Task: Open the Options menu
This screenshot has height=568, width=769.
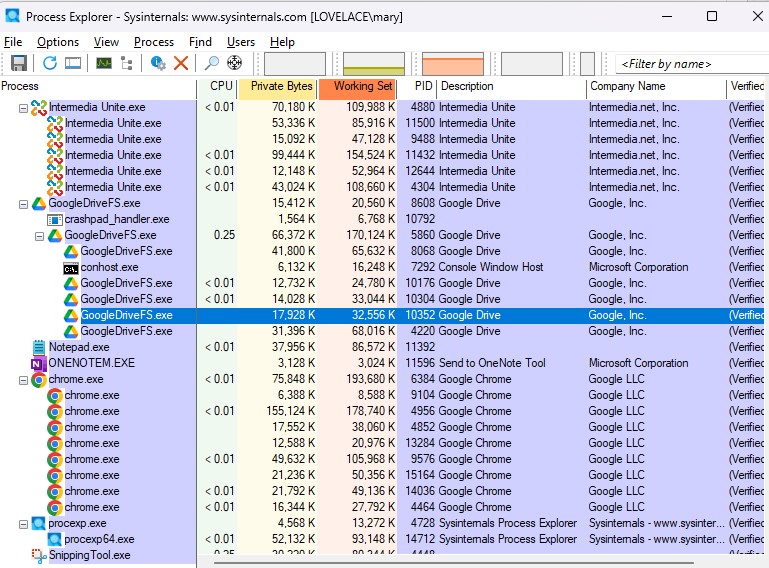Action: click(x=58, y=42)
